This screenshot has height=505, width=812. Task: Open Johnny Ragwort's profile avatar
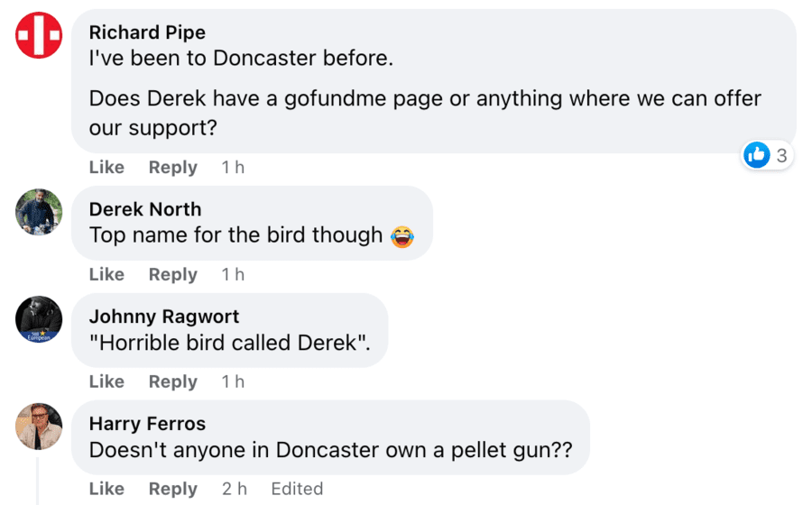pyautogui.click(x=39, y=319)
